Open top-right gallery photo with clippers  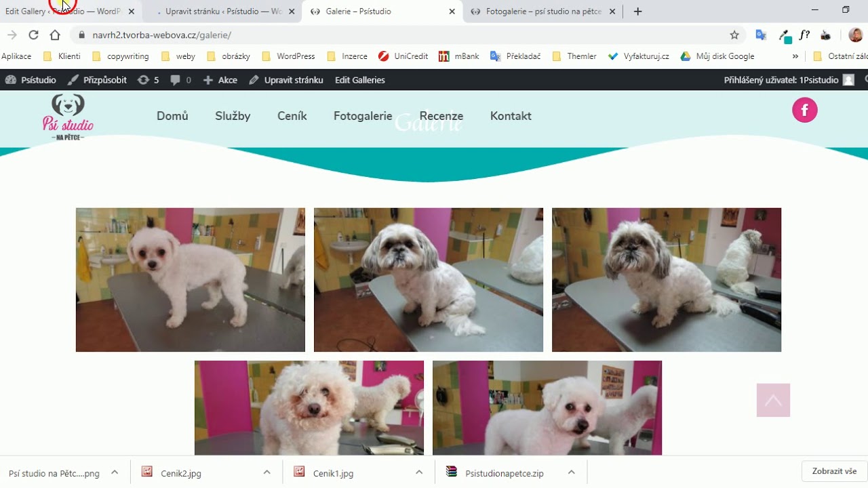pos(667,280)
